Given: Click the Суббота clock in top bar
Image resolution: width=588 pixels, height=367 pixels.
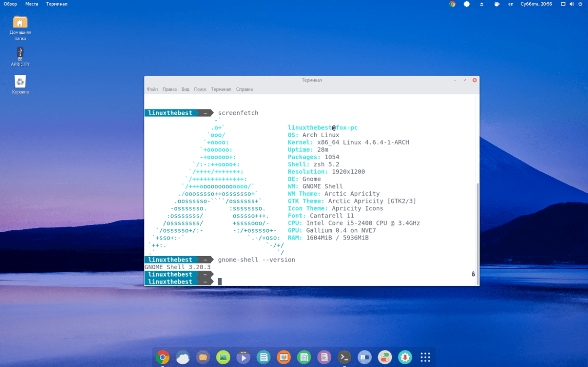Looking at the screenshot, I should pos(536,4).
